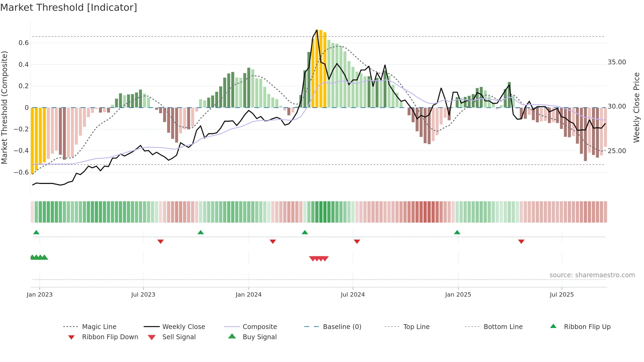This screenshot has height=362, width=644.
Task: Click the ribbon flip down marker after Jan 2024
Action: tap(273, 242)
